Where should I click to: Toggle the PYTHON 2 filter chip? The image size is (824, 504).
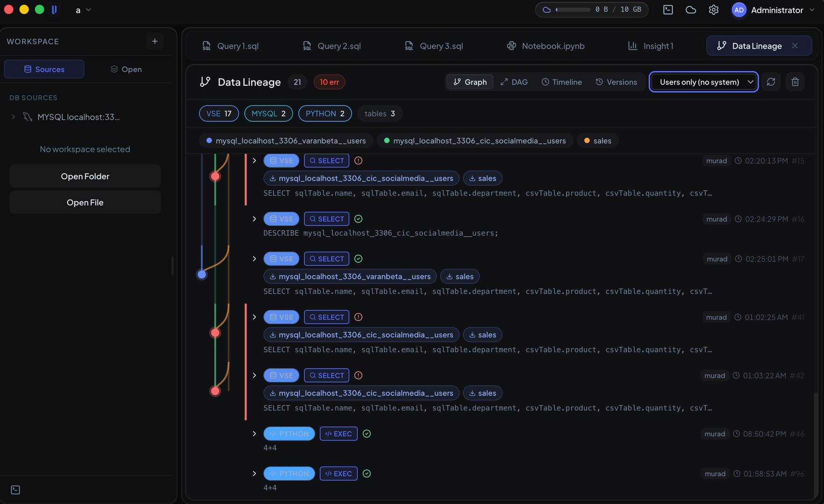click(325, 113)
